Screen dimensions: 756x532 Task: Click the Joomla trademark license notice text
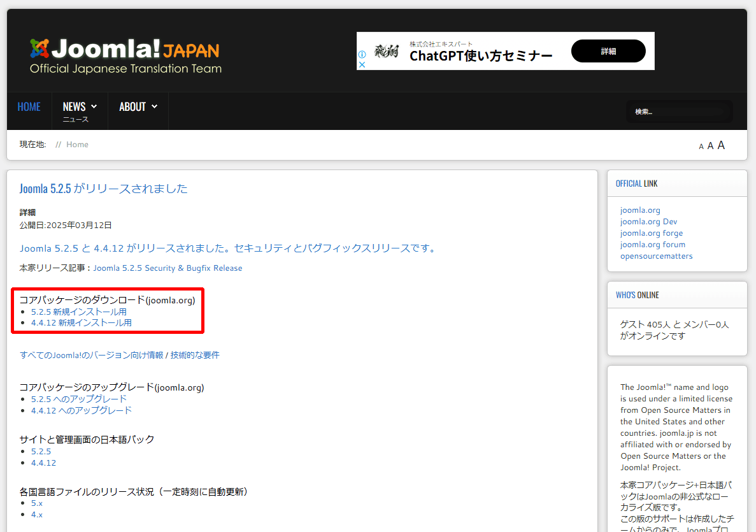pyautogui.click(x=676, y=428)
